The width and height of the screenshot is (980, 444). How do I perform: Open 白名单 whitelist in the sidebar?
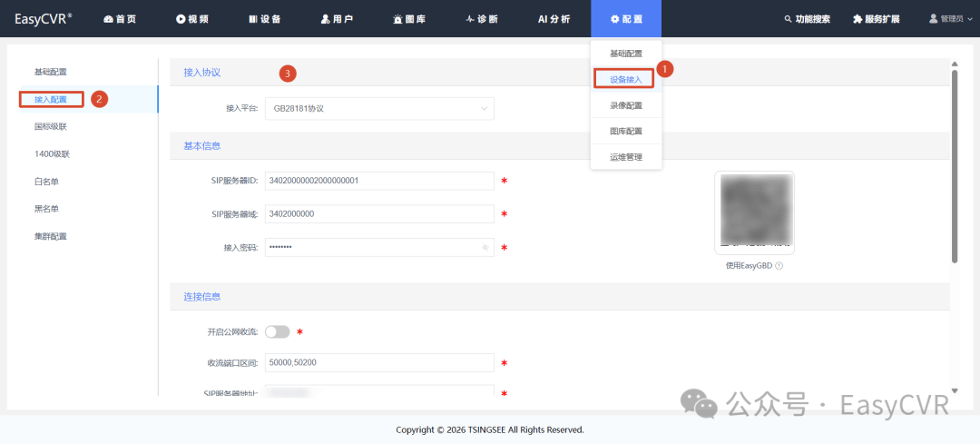(47, 182)
